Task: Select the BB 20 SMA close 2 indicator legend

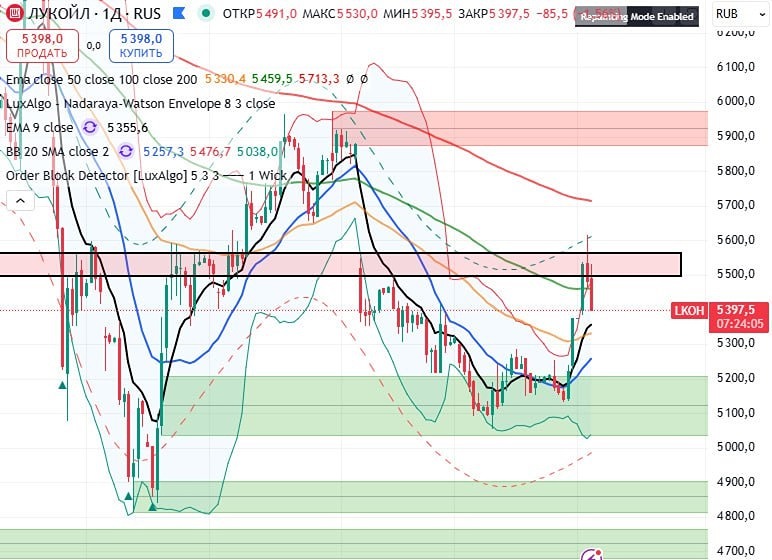Action: (58, 151)
